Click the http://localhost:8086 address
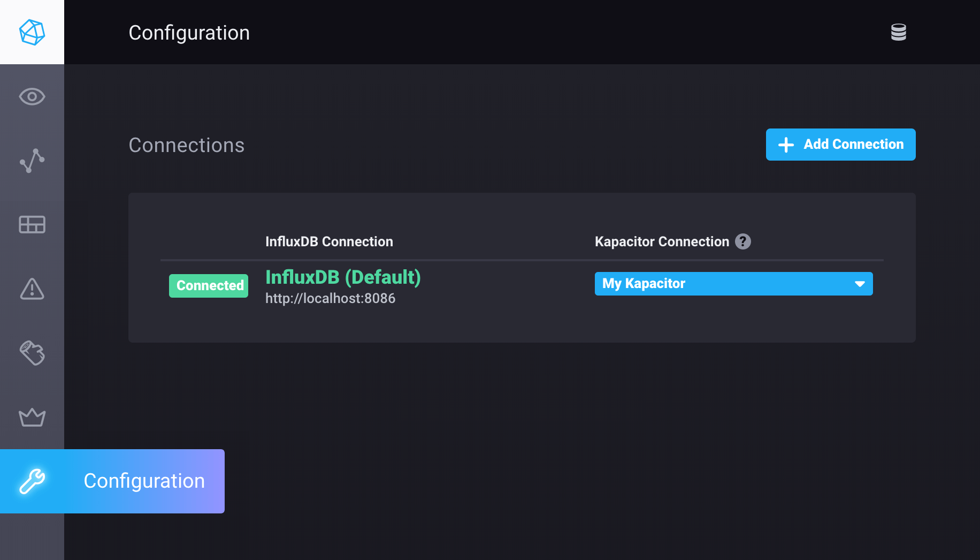Screen dimensions: 980x560 click(330, 298)
